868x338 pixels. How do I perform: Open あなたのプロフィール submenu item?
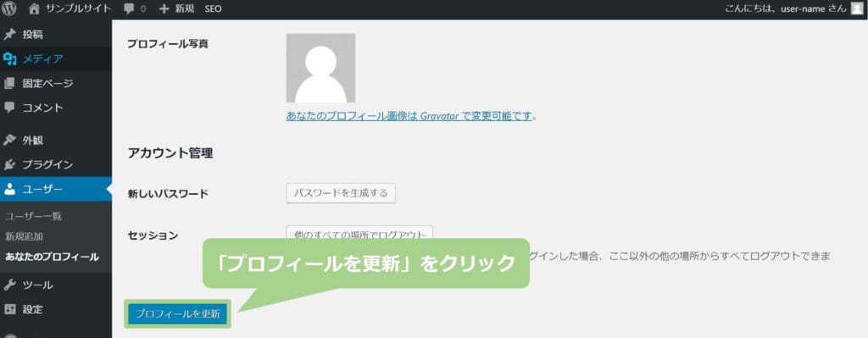(52, 257)
